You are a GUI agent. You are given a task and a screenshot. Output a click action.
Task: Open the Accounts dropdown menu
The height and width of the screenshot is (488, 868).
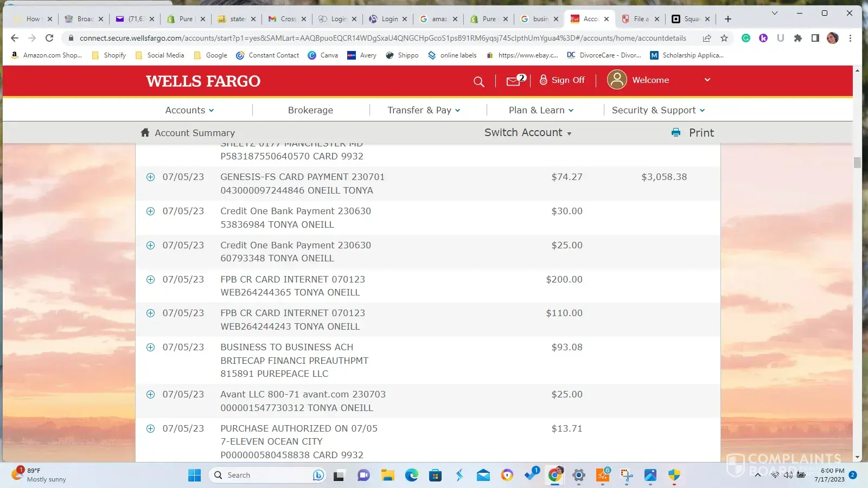(190, 110)
